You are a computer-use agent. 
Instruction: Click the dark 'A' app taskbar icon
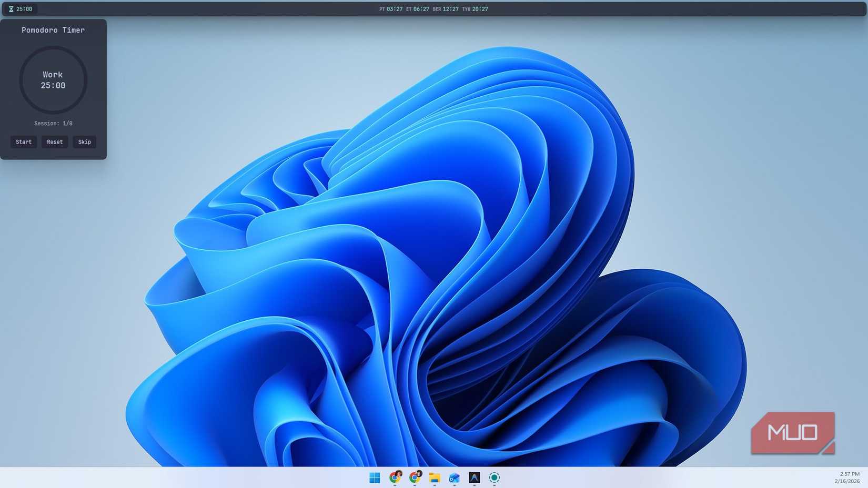pyautogui.click(x=474, y=477)
